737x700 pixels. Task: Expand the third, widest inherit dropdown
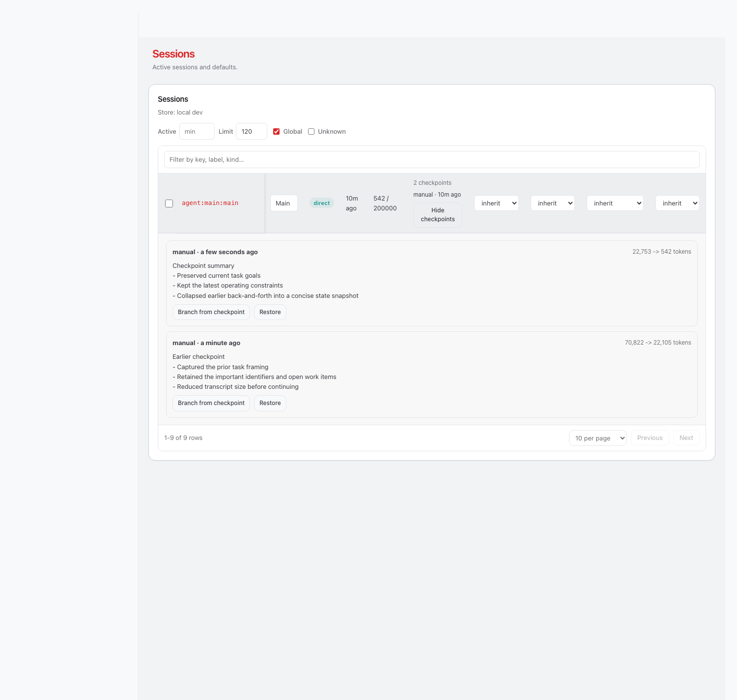coord(615,204)
